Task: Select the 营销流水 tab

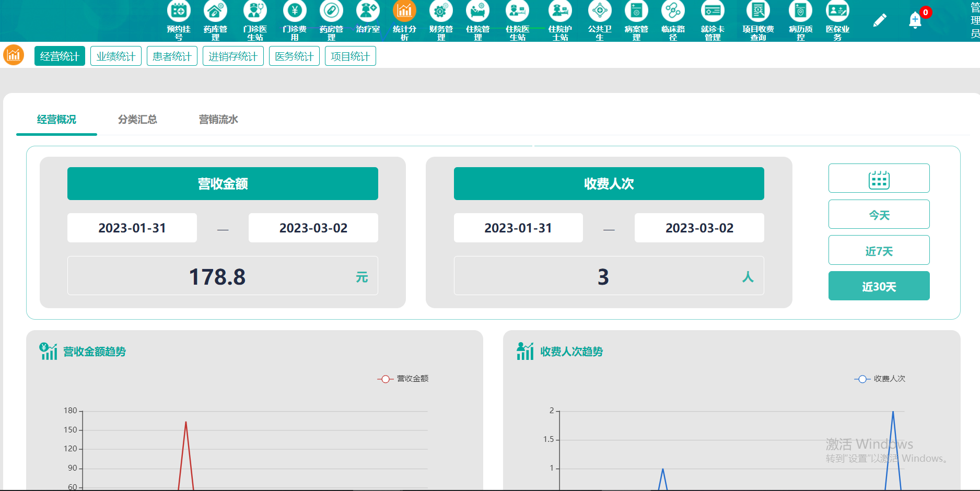Action: [218, 120]
